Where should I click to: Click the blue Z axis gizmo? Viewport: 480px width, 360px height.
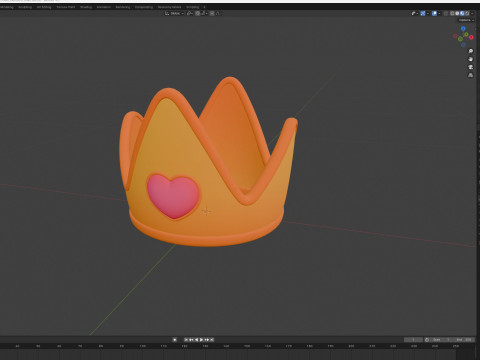click(x=463, y=29)
